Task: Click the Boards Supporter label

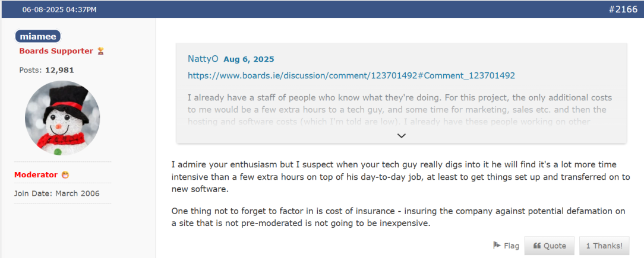Action: pos(56,51)
